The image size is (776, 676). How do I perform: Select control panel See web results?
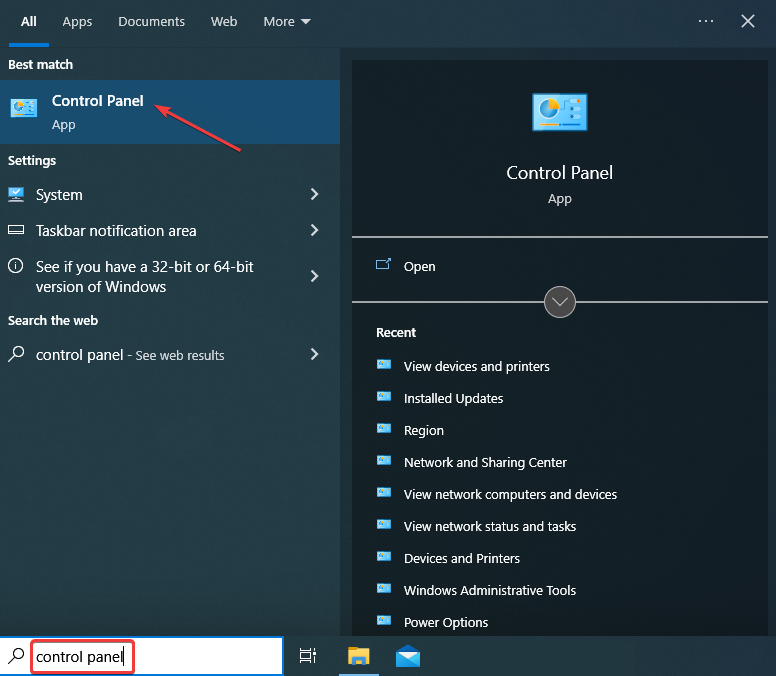coord(170,355)
